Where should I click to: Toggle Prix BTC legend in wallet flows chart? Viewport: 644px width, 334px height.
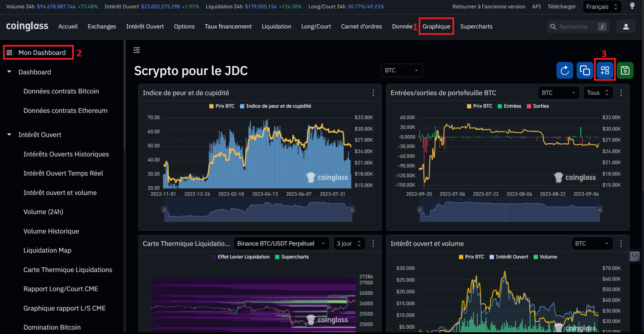480,106
